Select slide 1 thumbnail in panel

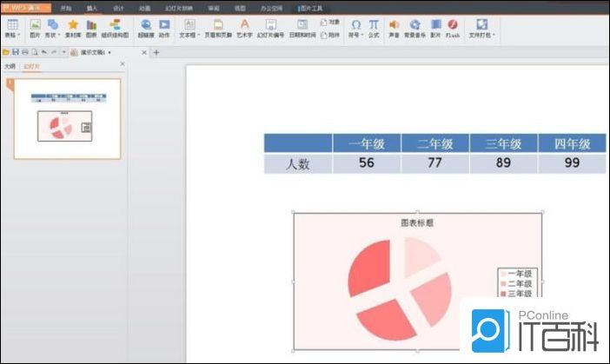[x=66, y=119]
